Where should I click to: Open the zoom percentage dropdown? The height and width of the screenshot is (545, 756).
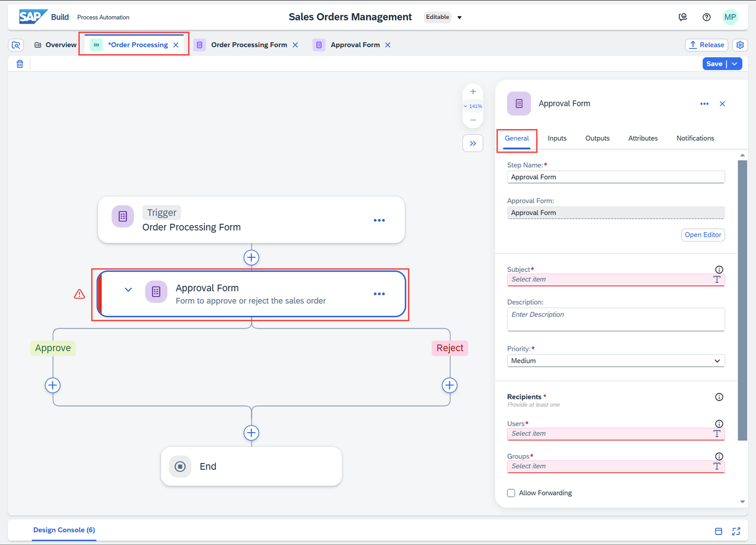coord(473,106)
